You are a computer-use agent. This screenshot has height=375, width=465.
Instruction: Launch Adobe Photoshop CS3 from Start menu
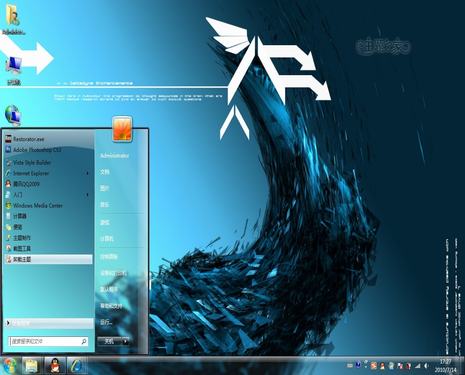48,150
